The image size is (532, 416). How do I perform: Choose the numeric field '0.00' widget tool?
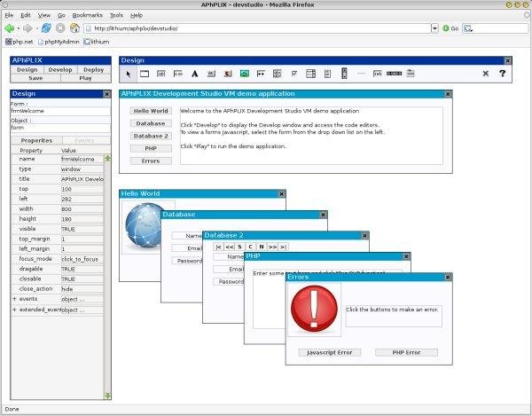pos(178,74)
